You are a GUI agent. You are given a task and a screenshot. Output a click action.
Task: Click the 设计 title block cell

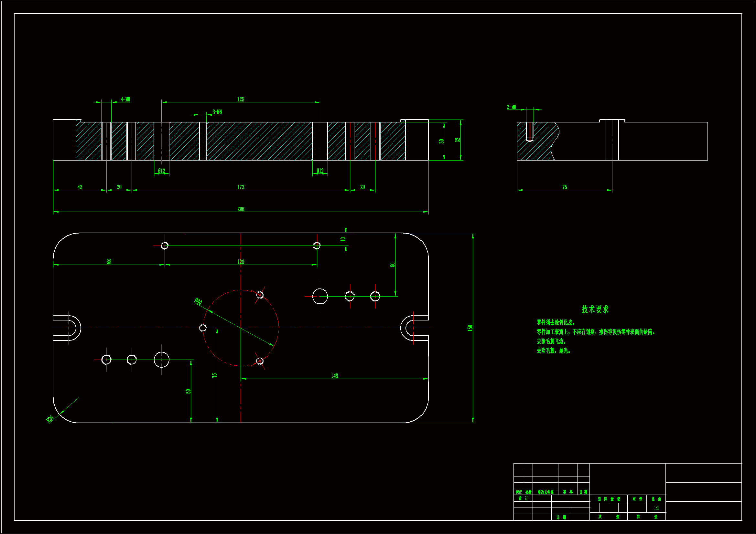(x=523, y=499)
